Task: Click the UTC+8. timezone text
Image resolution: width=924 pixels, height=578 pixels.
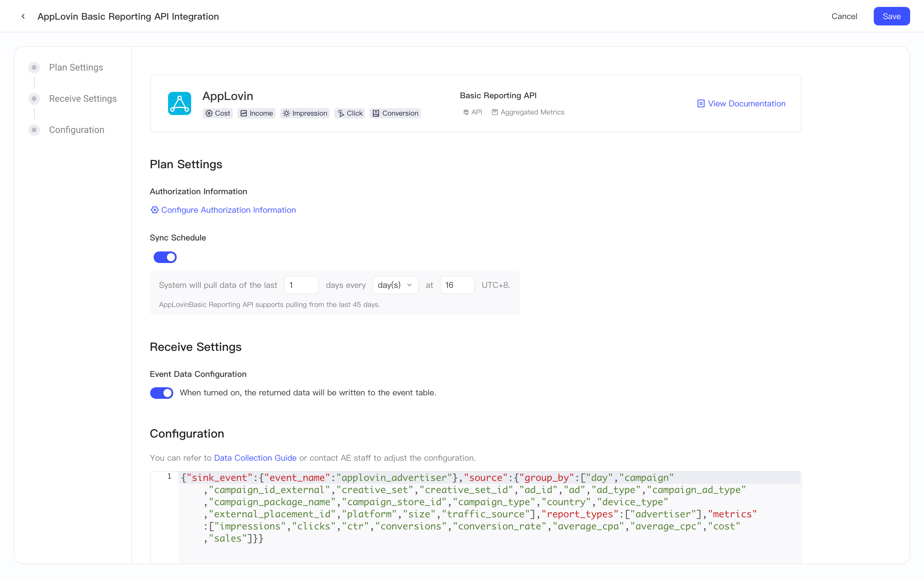Action: coord(495,285)
